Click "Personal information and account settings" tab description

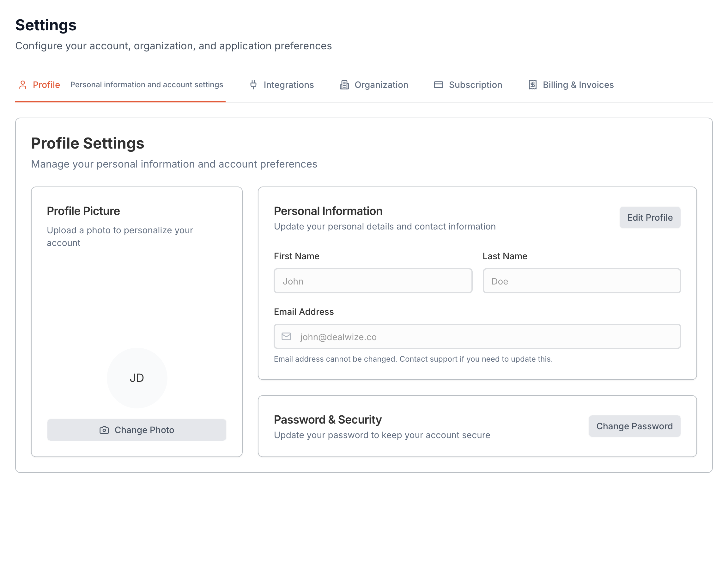click(x=147, y=85)
